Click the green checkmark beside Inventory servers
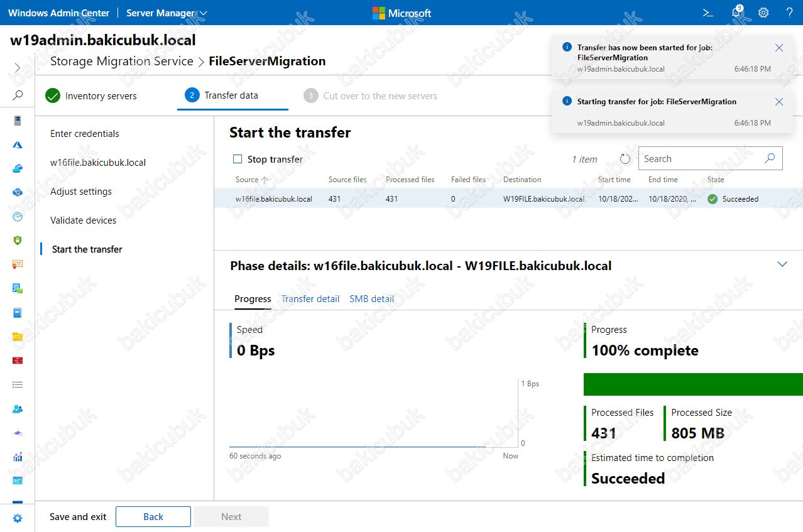The image size is (803, 532). (53, 96)
